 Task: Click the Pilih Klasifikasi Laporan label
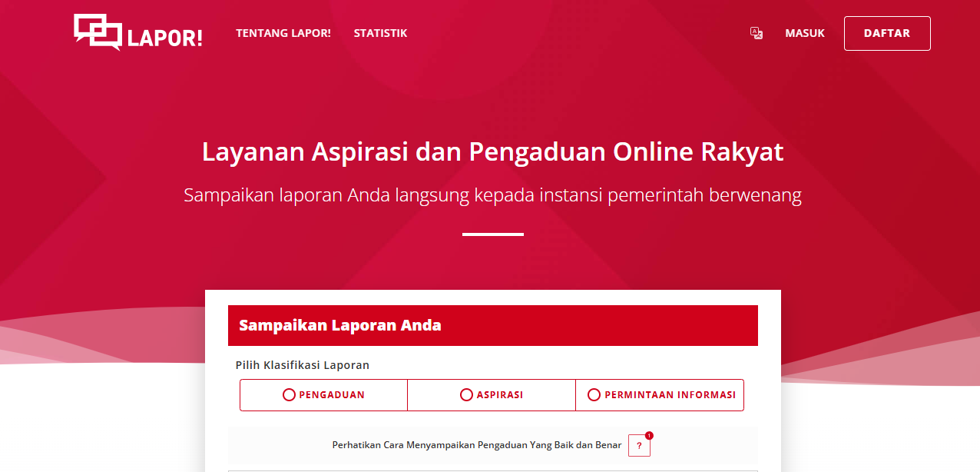(302, 365)
